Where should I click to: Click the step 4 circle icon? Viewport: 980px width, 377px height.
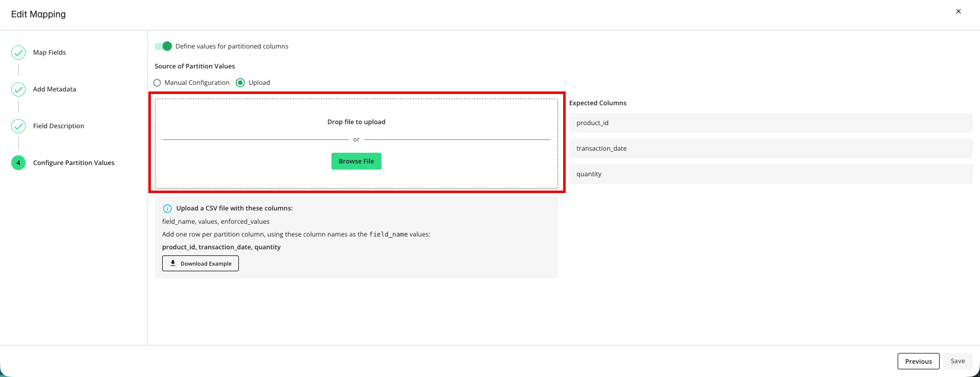pos(18,163)
